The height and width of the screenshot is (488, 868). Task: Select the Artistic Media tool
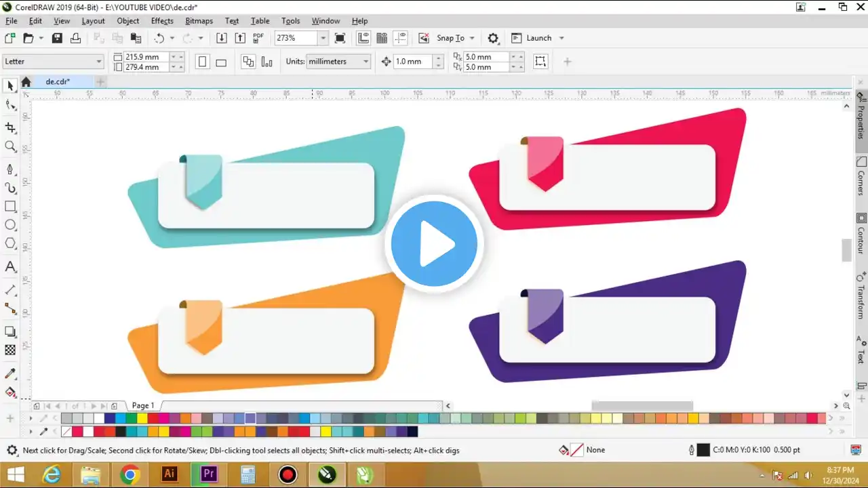(x=10, y=188)
